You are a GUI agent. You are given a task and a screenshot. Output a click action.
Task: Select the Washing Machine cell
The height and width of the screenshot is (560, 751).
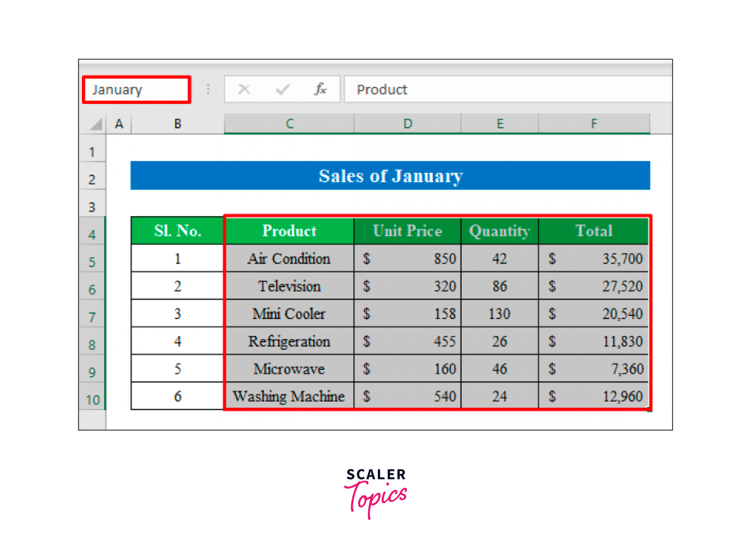pyautogui.click(x=289, y=396)
